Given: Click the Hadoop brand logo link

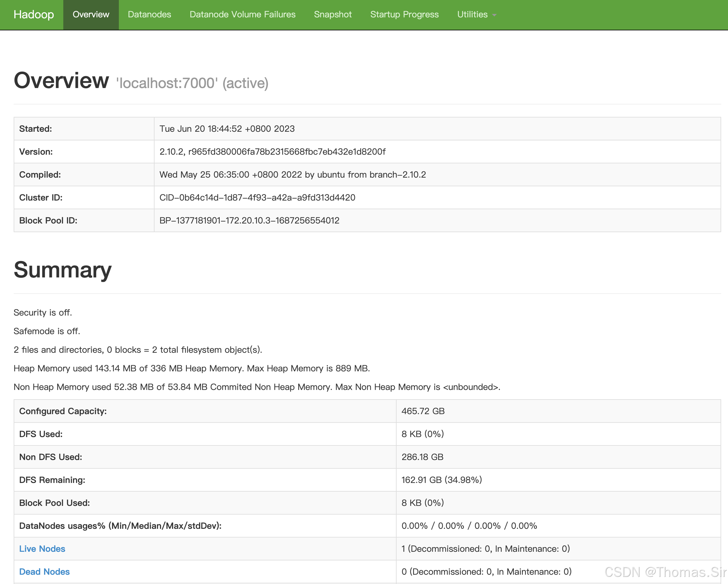Looking at the screenshot, I should (34, 15).
